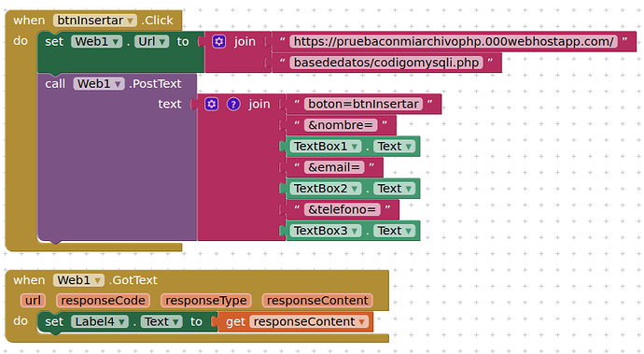Edit the https URL text string
644x354 pixels.
coord(454,41)
